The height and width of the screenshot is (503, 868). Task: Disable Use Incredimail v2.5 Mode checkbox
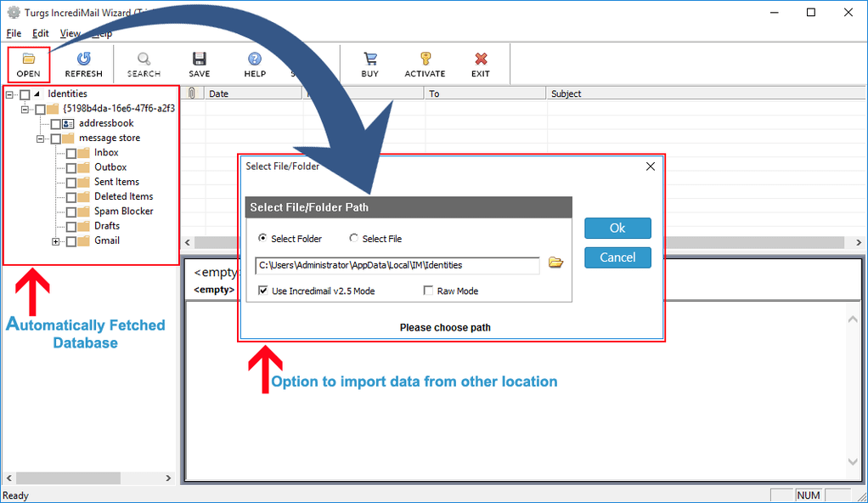click(263, 291)
